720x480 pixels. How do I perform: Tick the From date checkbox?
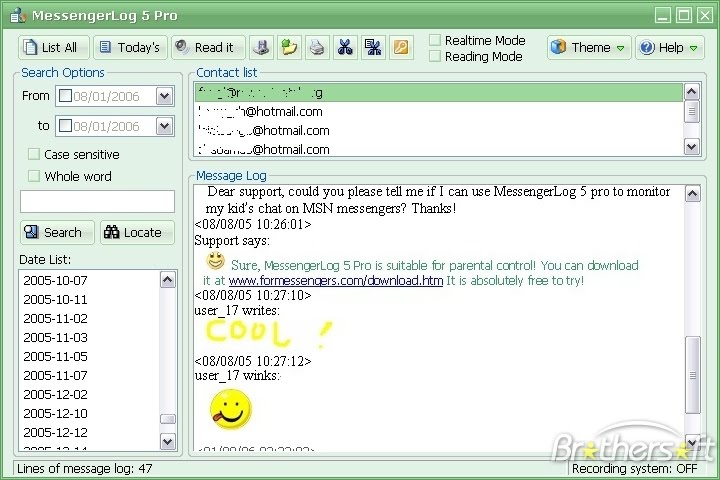click(x=66, y=96)
